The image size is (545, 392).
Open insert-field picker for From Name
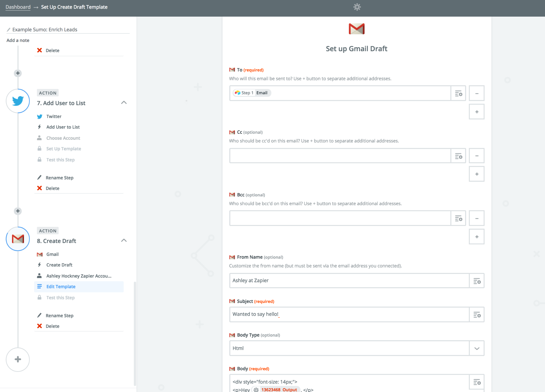click(477, 281)
